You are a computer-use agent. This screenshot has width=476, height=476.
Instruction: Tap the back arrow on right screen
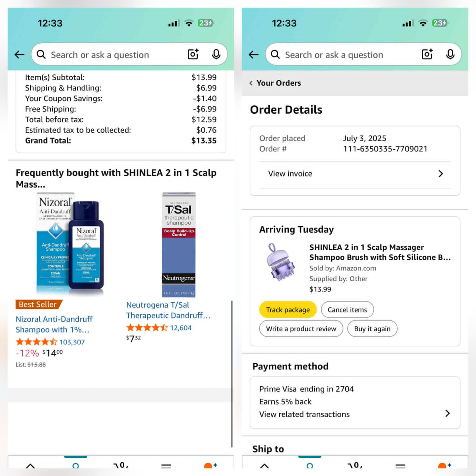pyautogui.click(x=254, y=55)
